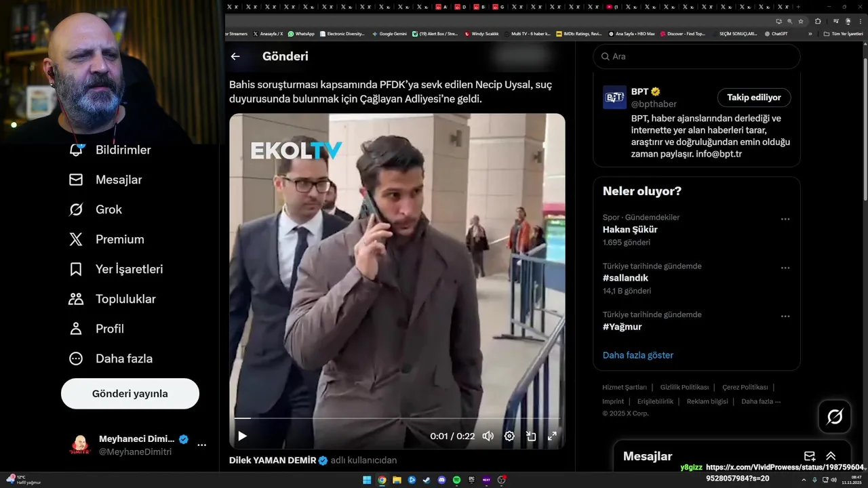This screenshot has width=868, height=488.
Task: Open Mesajlar in the left sidebar
Action: click(x=105, y=180)
